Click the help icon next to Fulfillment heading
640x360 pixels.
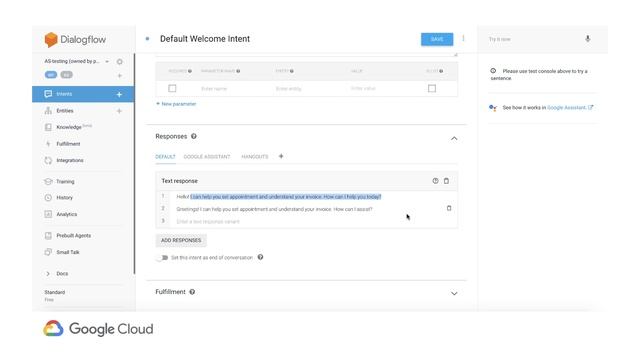[192, 292]
